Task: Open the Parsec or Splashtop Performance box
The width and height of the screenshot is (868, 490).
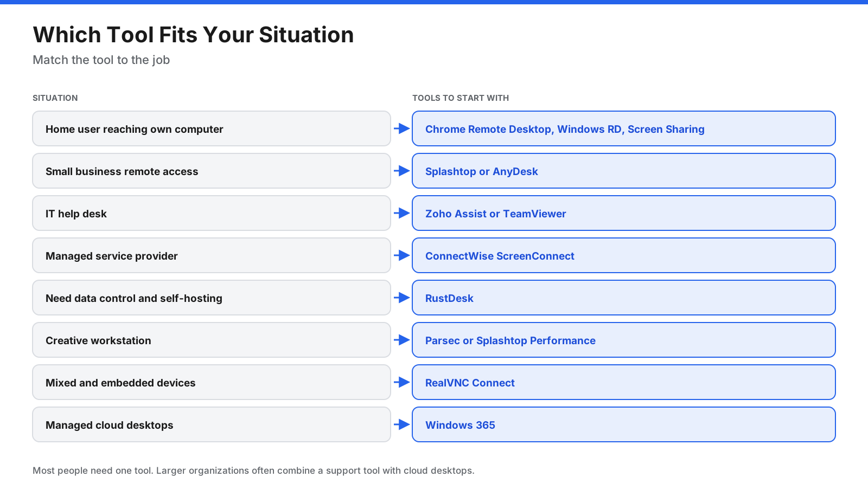Action: coord(624,340)
